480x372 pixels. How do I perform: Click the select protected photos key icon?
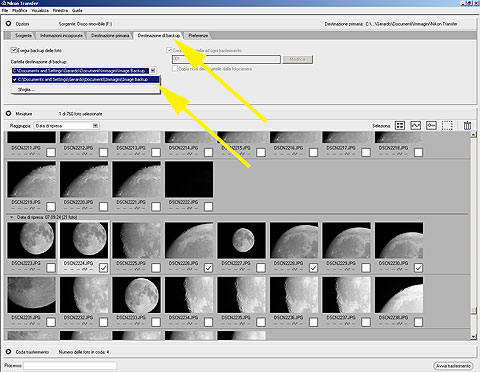tap(431, 126)
